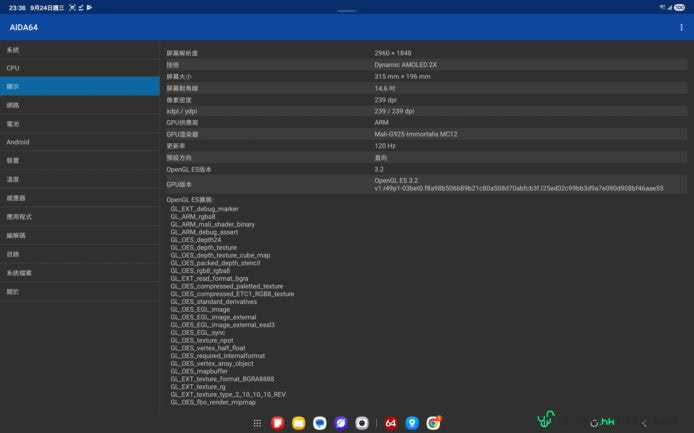Tap the GL_OES_compressed_ETC1_RGB8_texture line
The height and width of the screenshot is (433, 694).
click(x=232, y=294)
